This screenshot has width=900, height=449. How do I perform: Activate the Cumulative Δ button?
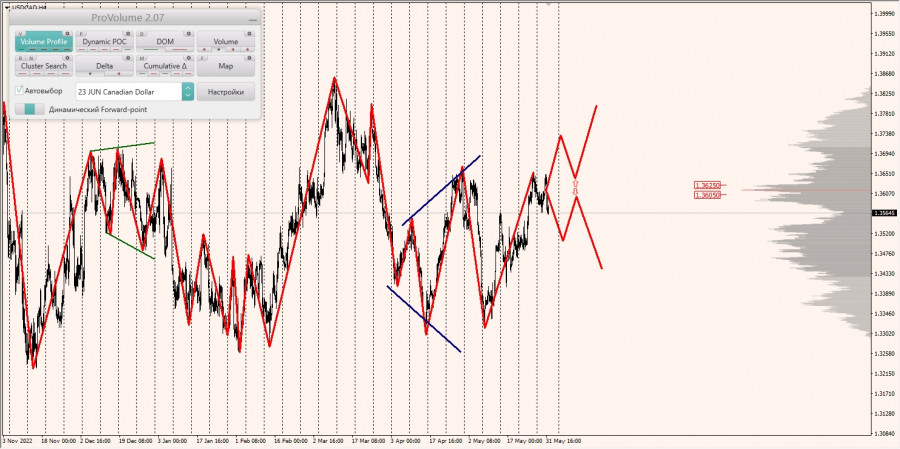click(x=165, y=65)
